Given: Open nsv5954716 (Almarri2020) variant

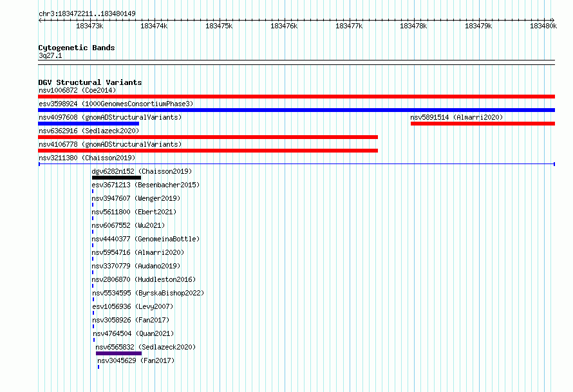Looking at the screenshot, I should (x=138, y=252).
